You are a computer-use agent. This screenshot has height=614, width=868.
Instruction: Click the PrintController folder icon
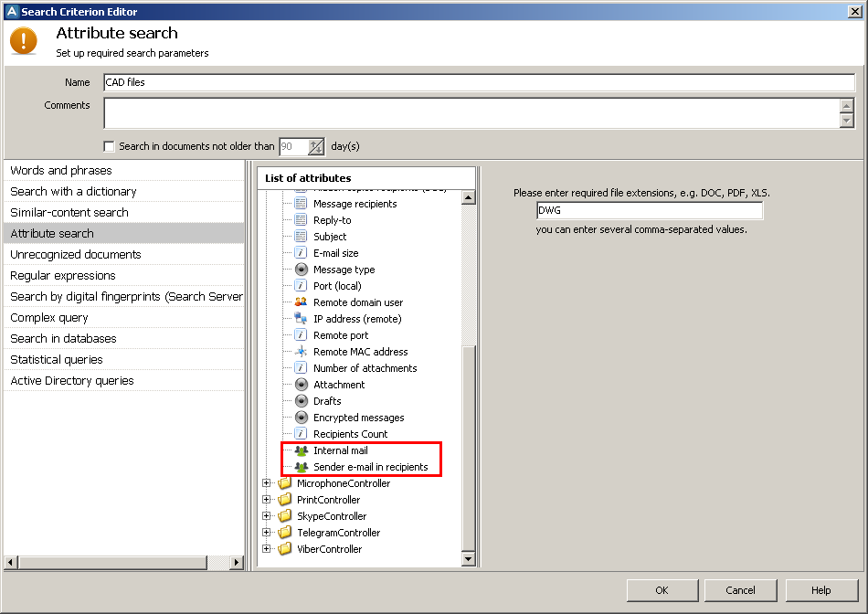click(284, 500)
